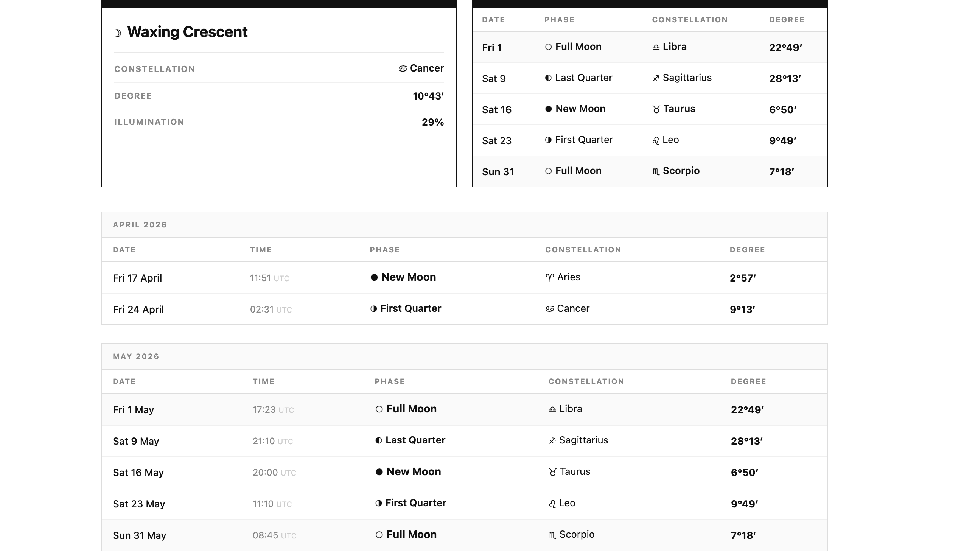This screenshot has height=560, width=964.
Task: Click the Sun 31 May date cell
Action: click(140, 535)
